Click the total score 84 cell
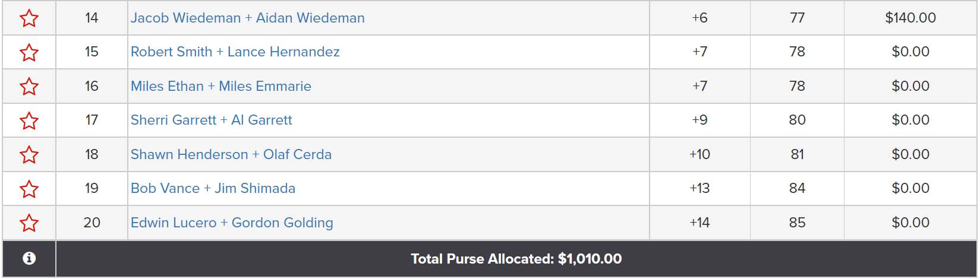Image resolution: width=980 pixels, height=279 pixels. 797,188
